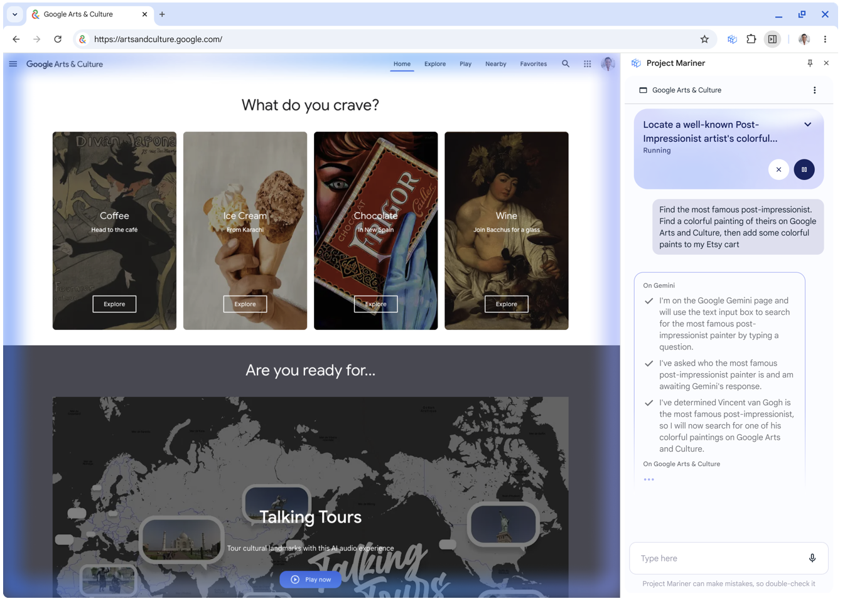Reload the page

coord(58,39)
